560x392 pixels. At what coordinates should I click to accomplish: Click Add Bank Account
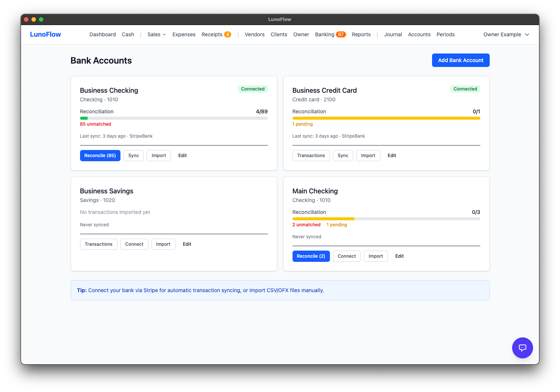coord(460,60)
